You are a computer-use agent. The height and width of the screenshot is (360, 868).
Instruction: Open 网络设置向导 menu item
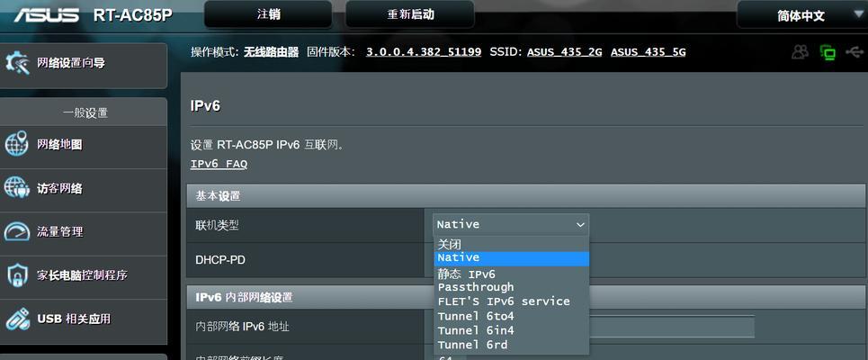click(84, 66)
